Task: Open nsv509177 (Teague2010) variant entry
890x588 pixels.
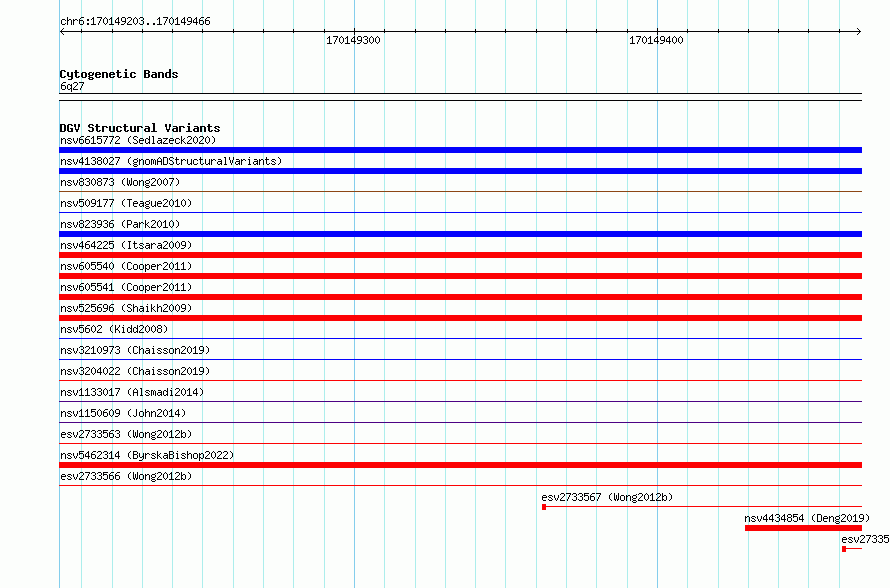Action: (x=126, y=203)
